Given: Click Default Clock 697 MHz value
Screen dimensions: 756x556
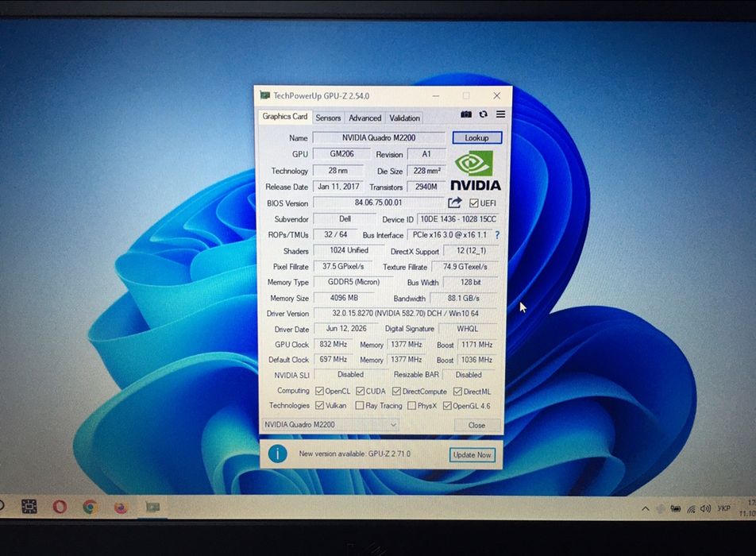Looking at the screenshot, I should pos(334,359).
